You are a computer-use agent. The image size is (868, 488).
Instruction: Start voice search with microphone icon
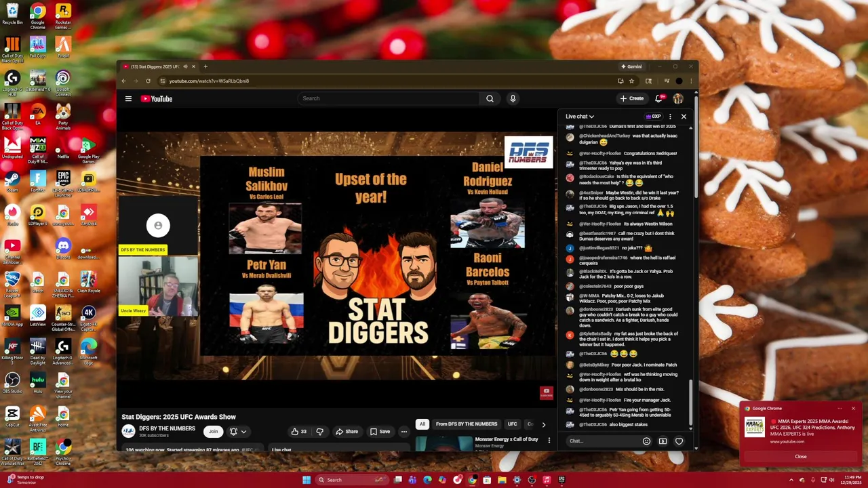point(513,98)
